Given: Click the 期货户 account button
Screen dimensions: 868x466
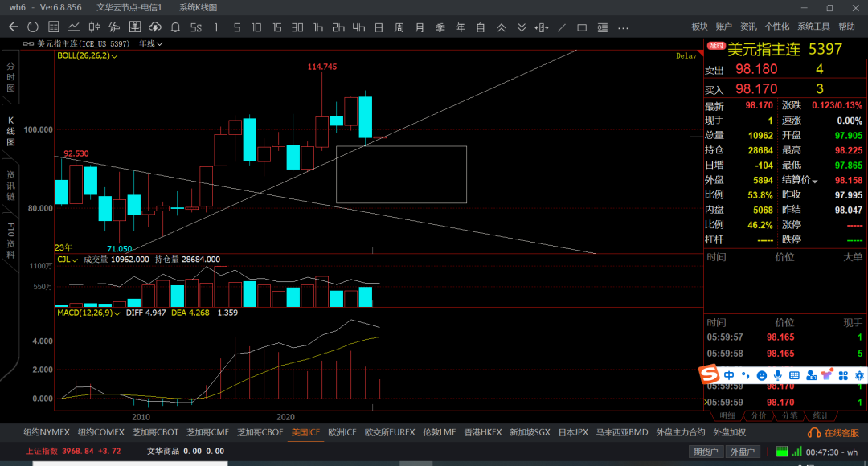Looking at the screenshot, I should coord(706,452).
